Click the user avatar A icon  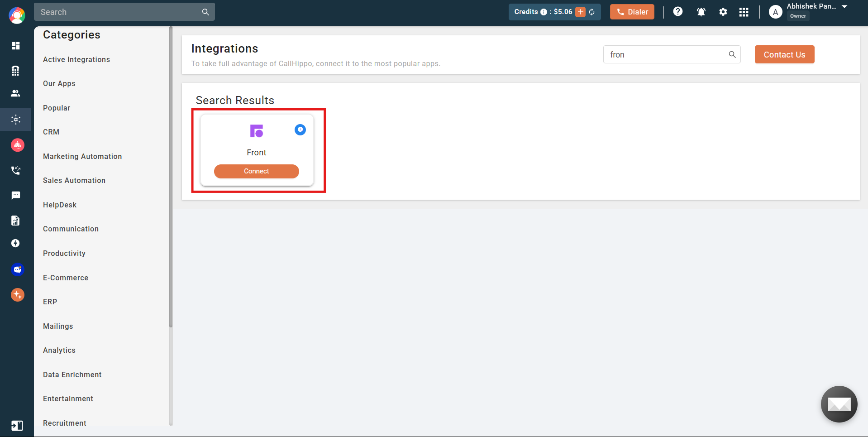[x=776, y=12]
